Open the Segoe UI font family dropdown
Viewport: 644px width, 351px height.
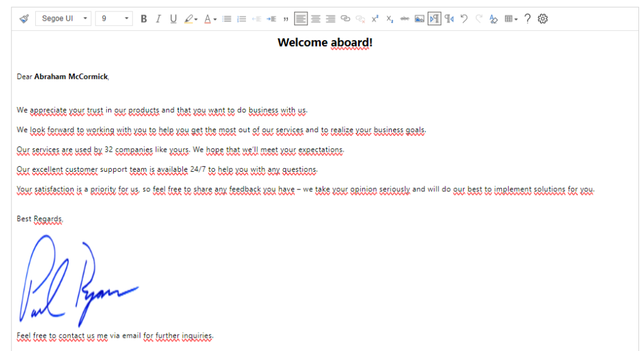point(64,18)
